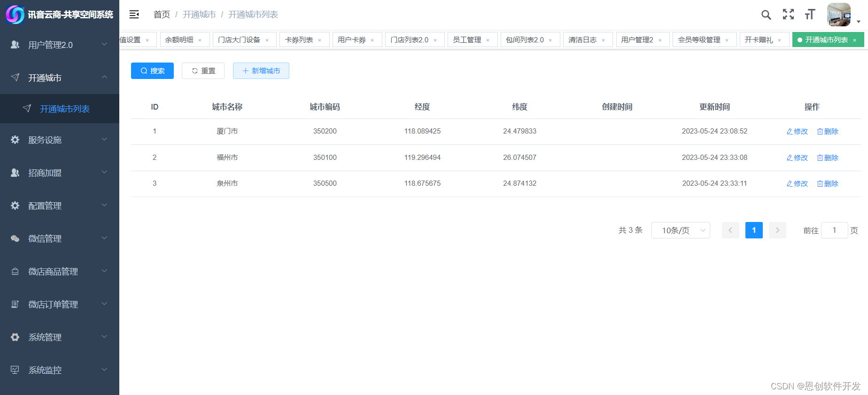Delete the 厦门市 row
Screen dimensions: 868x395
[x=828, y=132]
